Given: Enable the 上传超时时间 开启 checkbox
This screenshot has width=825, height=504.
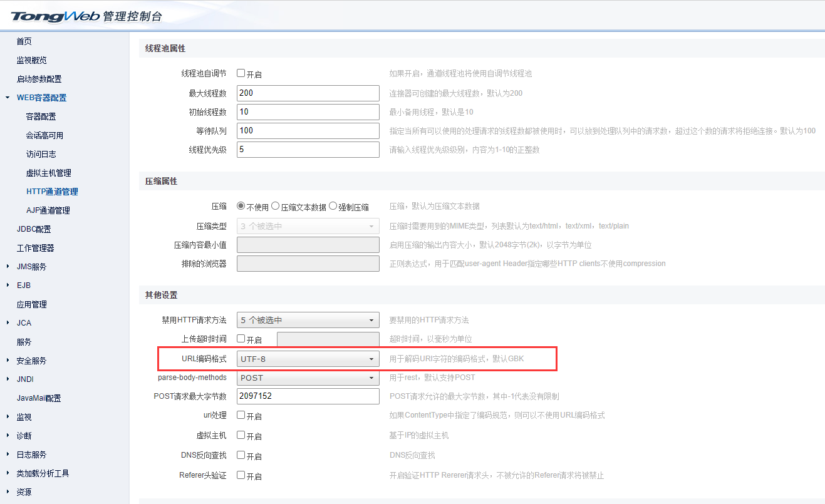Looking at the screenshot, I should (241, 339).
